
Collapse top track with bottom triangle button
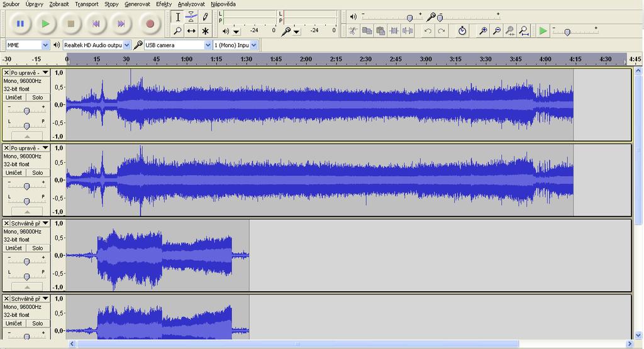coord(26,136)
